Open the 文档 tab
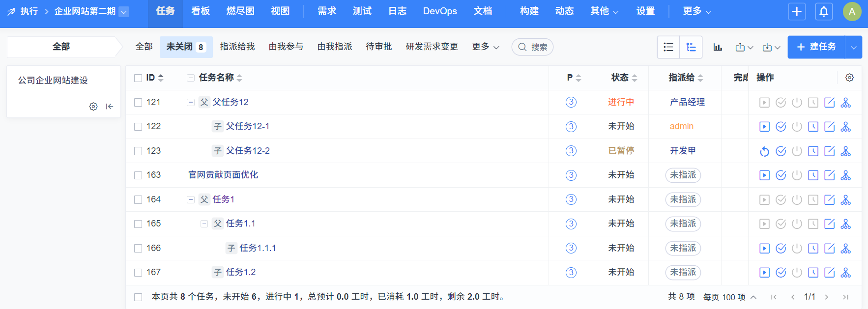868x309 pixels. click(483, 11)
